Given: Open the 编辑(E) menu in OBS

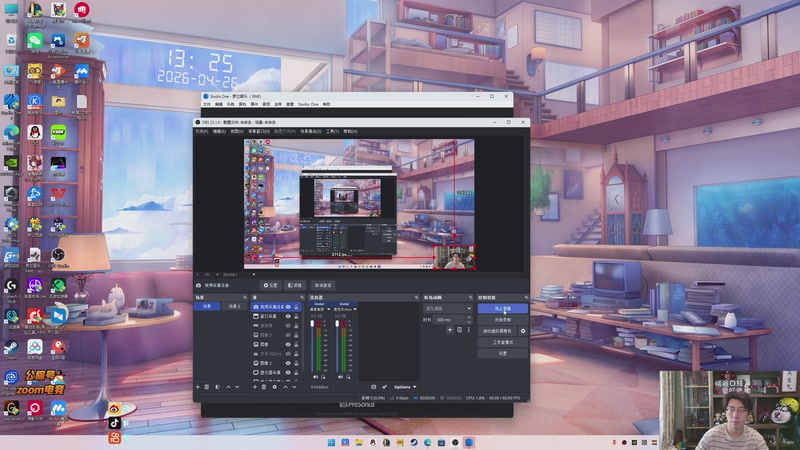Looking at the screenshot, I should (x=219, y=132).
